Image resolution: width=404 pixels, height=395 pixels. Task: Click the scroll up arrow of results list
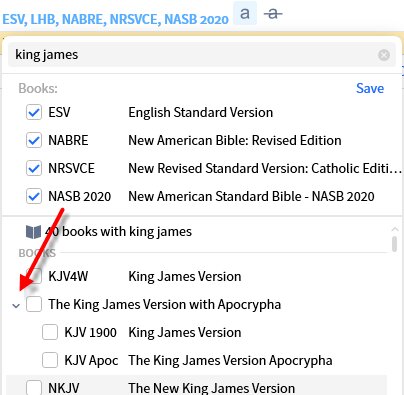click(x=395, y=229)
